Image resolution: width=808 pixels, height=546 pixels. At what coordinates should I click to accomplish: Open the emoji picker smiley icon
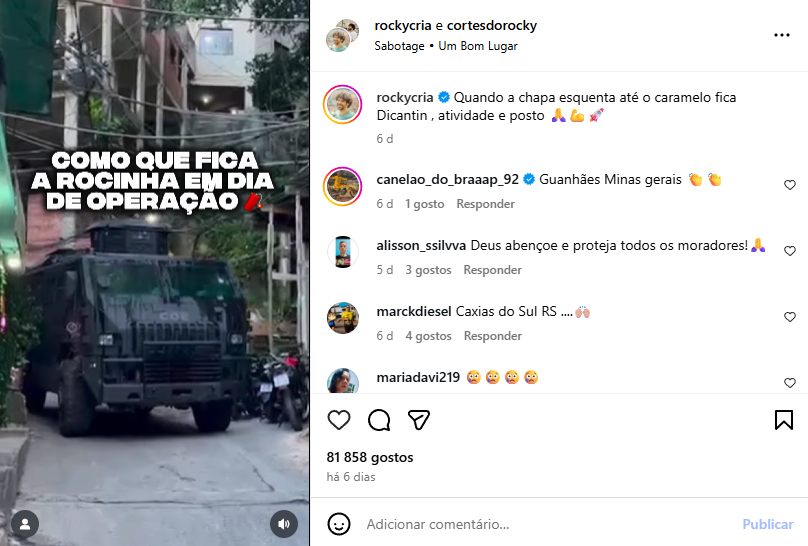[339, 524]
